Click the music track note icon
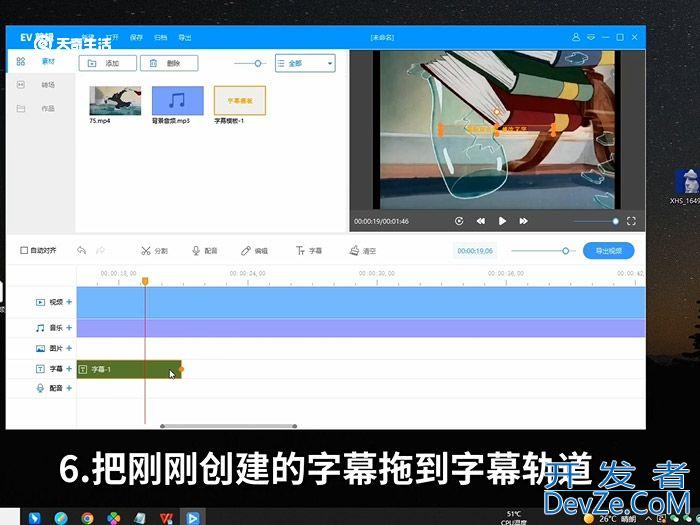The image size is (700, 525). pyautogui.click(x=40, y=328)
